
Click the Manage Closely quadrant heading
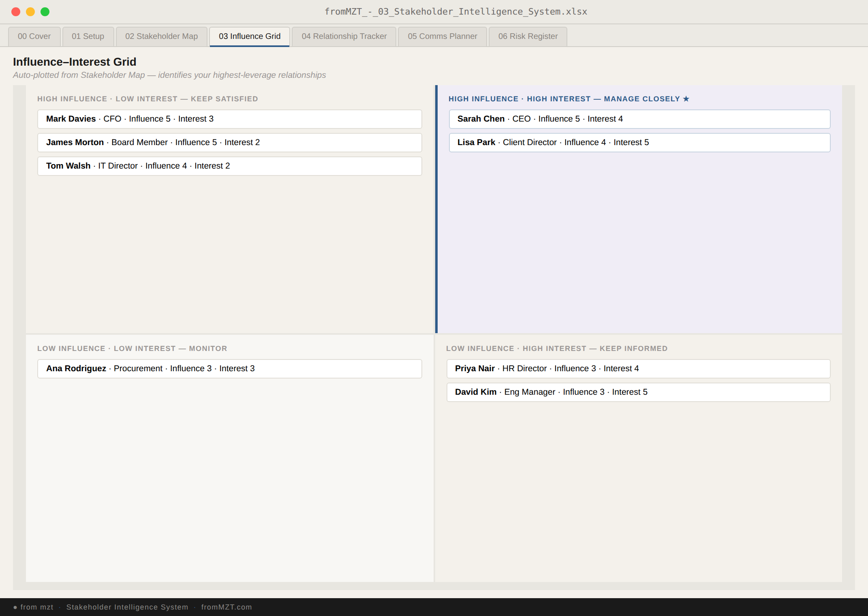[569, 99]
